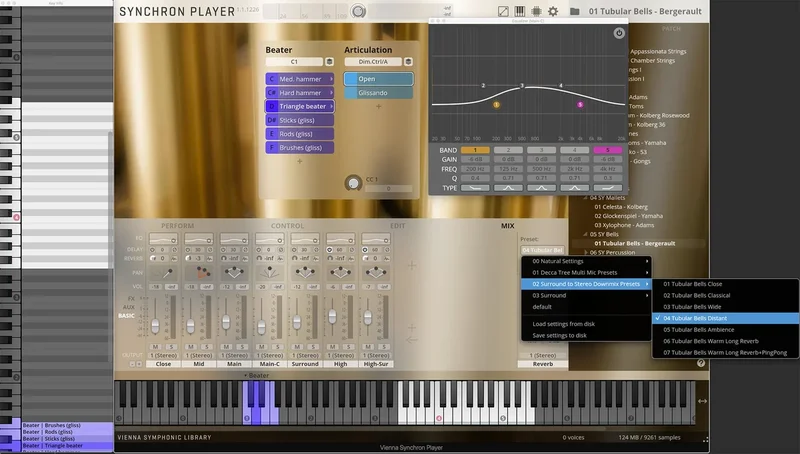Click the High channel volume fader

point(332,316)
